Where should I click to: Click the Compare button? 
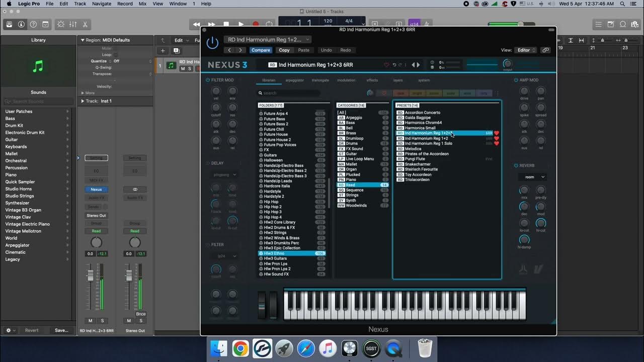click(261, 50)
